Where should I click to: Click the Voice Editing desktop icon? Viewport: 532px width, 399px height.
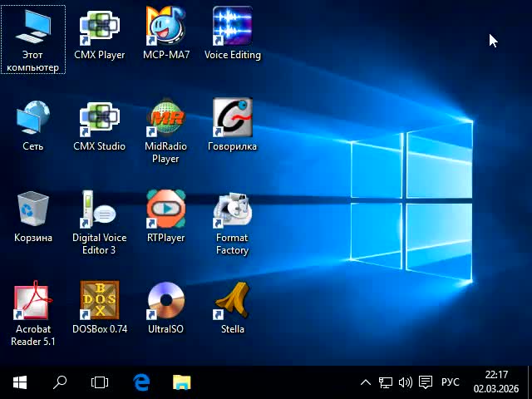(233, 27)
